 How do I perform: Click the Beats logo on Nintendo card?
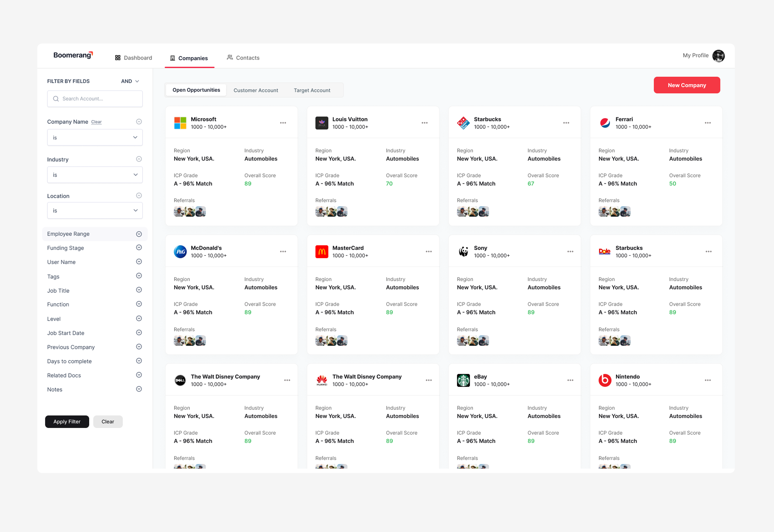pyautogui.click(x=605, y=380)
